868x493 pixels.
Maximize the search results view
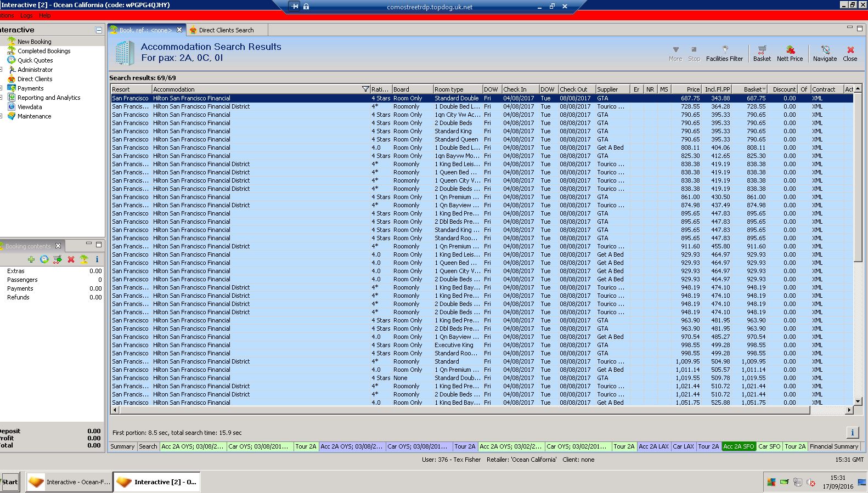tap(860, 29)
